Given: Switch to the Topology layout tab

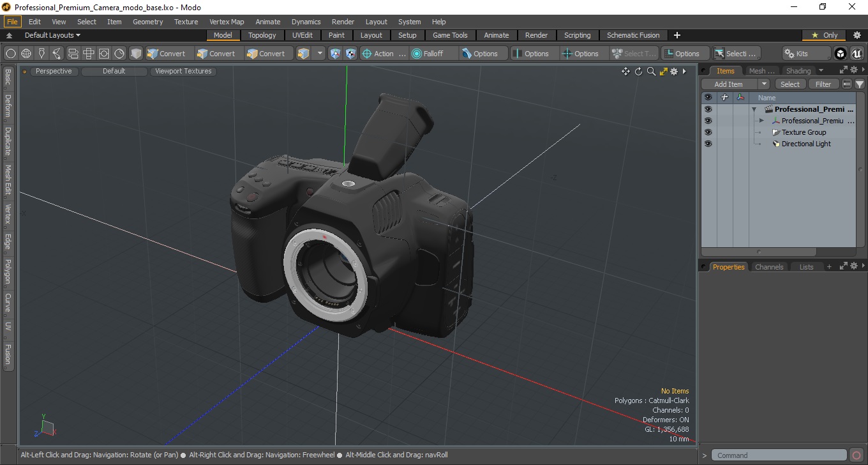Looking at the screenshot, I should tap(262, 35).
